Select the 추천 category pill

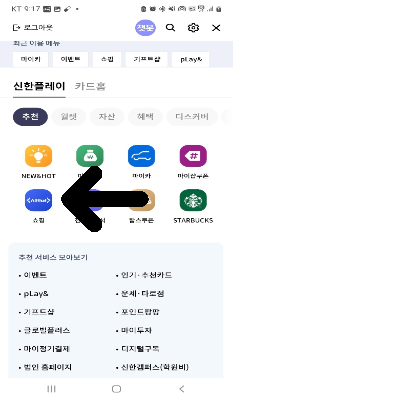[30, 117]
